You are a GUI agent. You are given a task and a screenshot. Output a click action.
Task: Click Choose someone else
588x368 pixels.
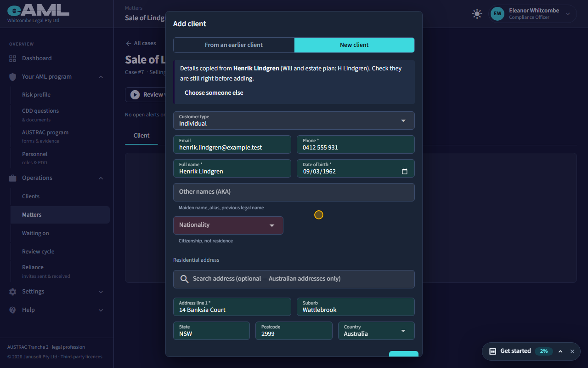pos(214,93)
